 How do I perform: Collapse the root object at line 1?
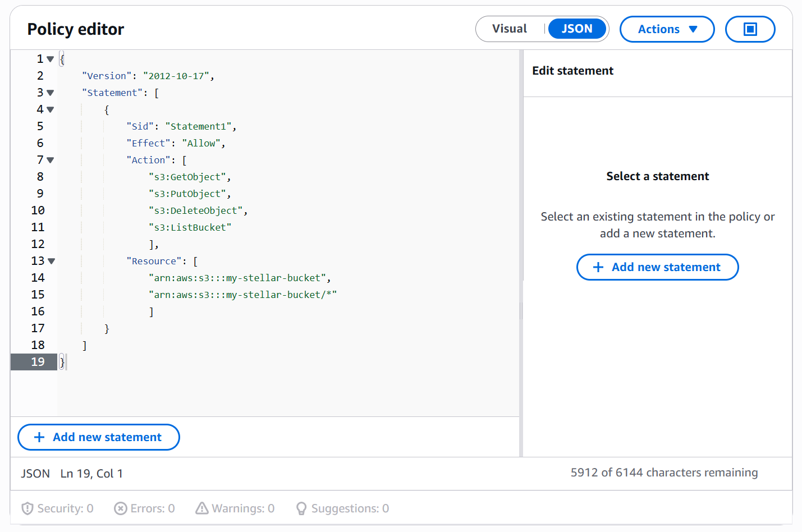click(x=51, y=59)
